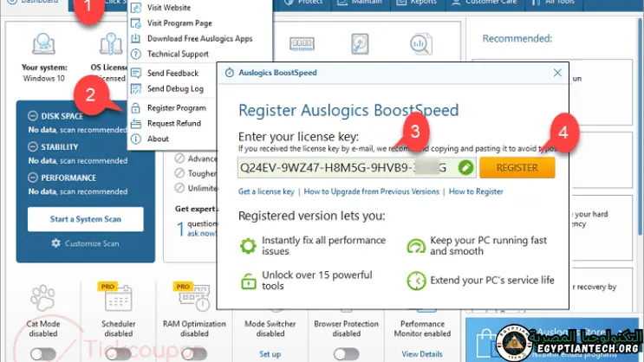Click green paste icon in license field
Screen dimensions: 644x362
click(465, 167)
